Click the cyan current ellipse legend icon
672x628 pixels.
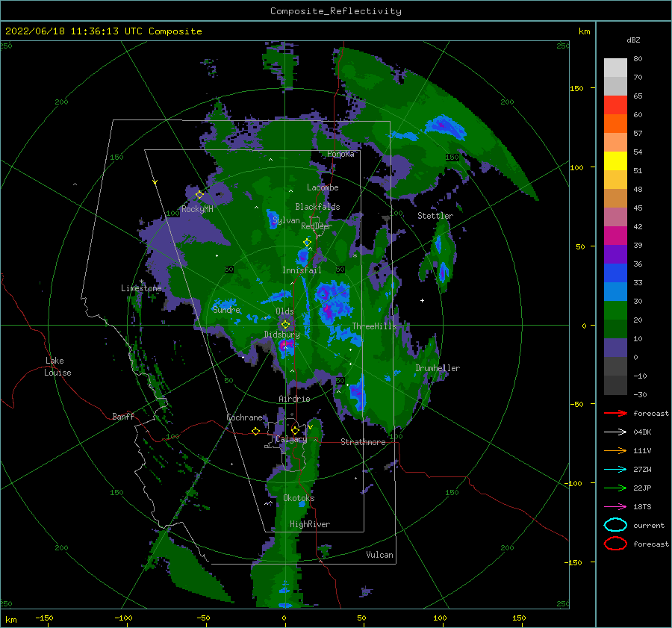[615, 525]
